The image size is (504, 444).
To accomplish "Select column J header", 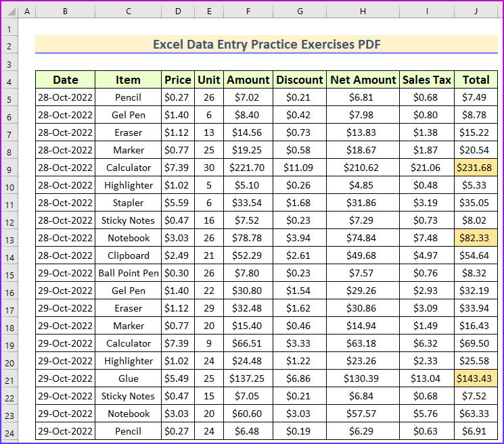I will [476, 12].
